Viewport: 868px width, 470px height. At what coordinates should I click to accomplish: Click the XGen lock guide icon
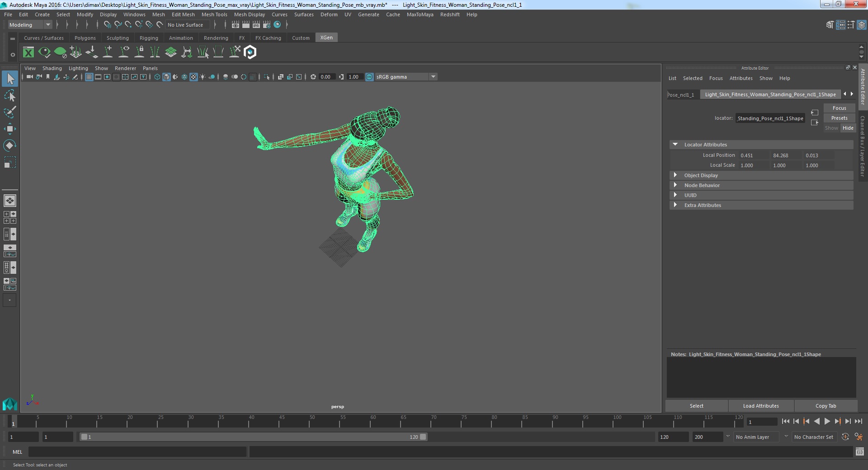(140, 52)
